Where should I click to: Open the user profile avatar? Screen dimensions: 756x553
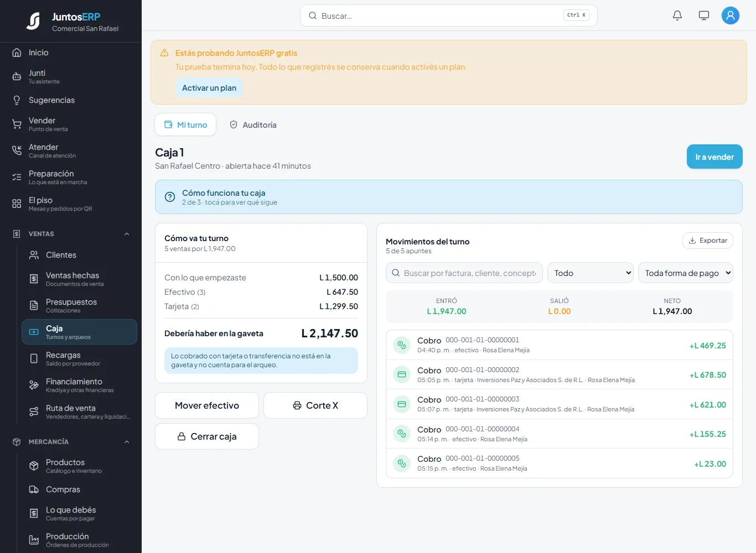coord(731,15)
